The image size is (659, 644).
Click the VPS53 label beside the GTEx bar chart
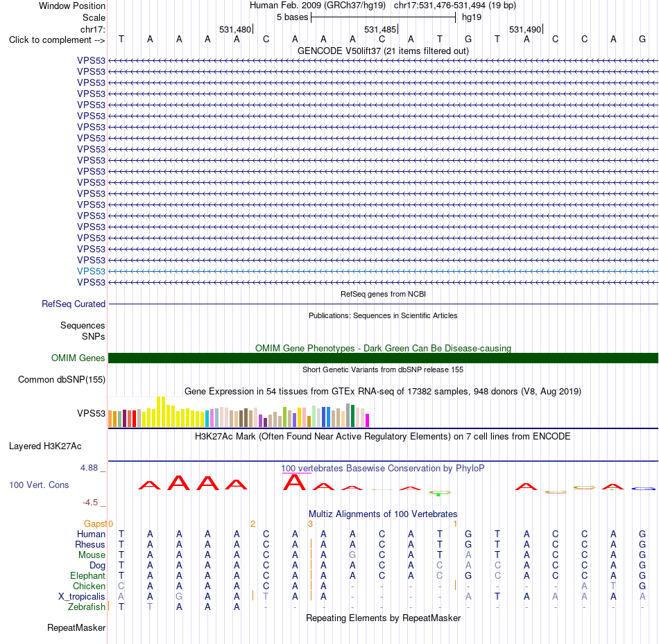pos(91,413)
